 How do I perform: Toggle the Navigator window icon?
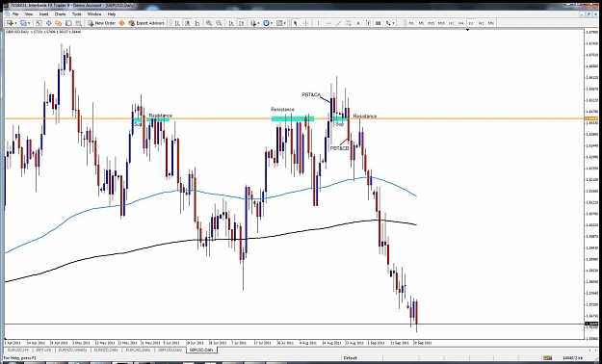pyautogui.click(x=59, y=23)
